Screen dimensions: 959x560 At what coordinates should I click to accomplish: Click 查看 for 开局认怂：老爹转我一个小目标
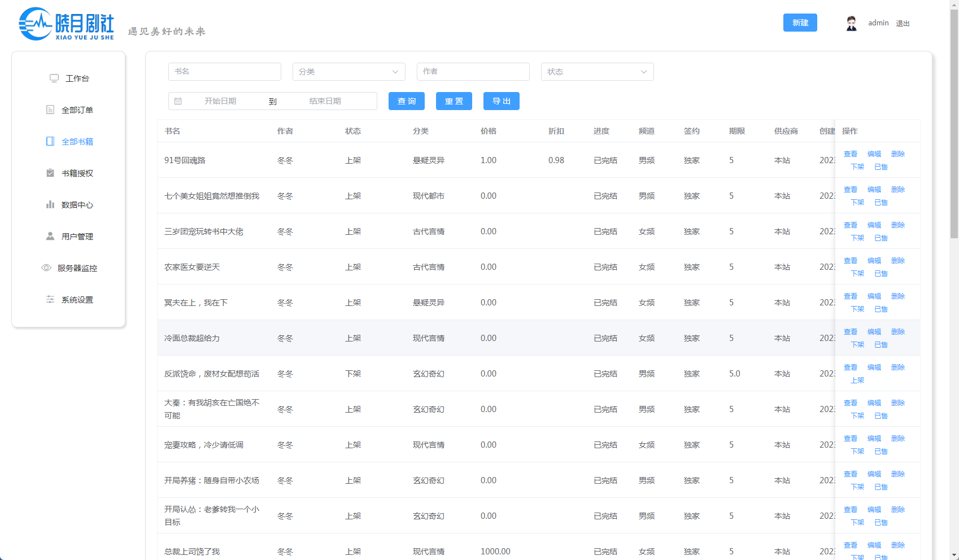[851, 509]
